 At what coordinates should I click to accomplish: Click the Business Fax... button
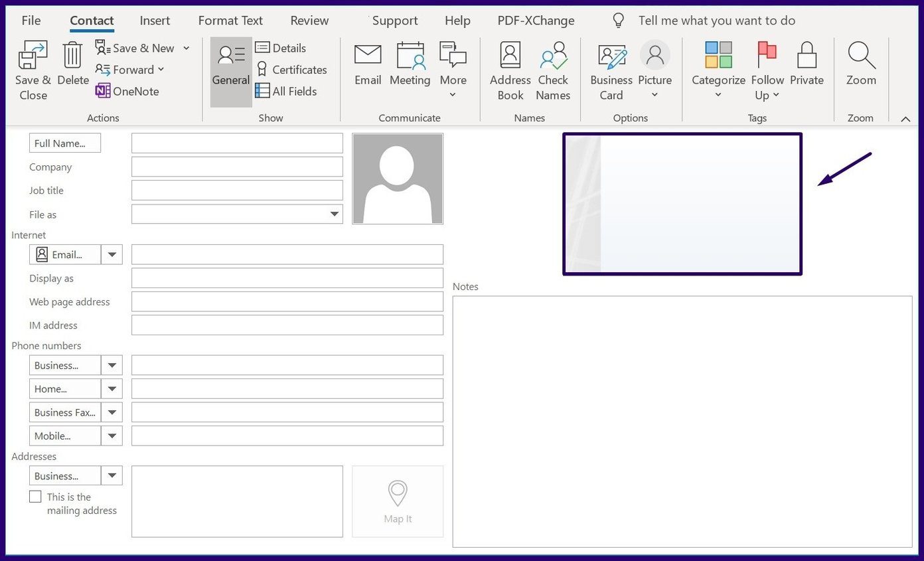click(65, 412)
